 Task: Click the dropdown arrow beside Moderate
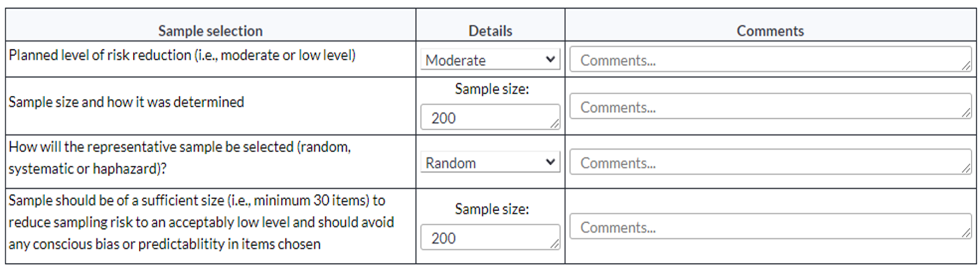pyautogui.click(x=549, y=59)
